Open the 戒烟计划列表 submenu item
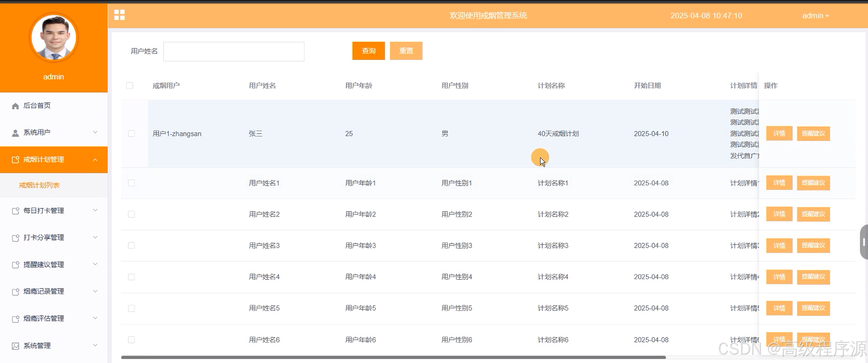Image resolution: width=868 pixels, height=363 pixels. point(39,185)
